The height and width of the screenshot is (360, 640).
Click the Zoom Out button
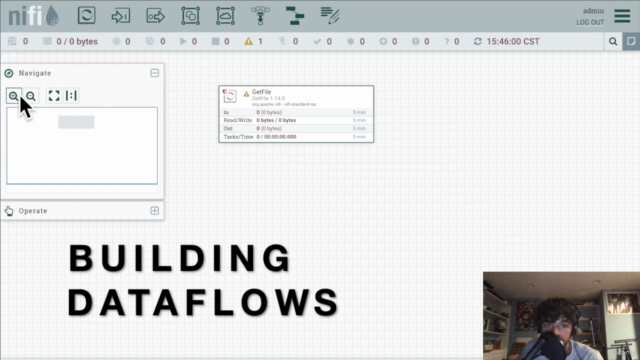[x=31, y=96]
